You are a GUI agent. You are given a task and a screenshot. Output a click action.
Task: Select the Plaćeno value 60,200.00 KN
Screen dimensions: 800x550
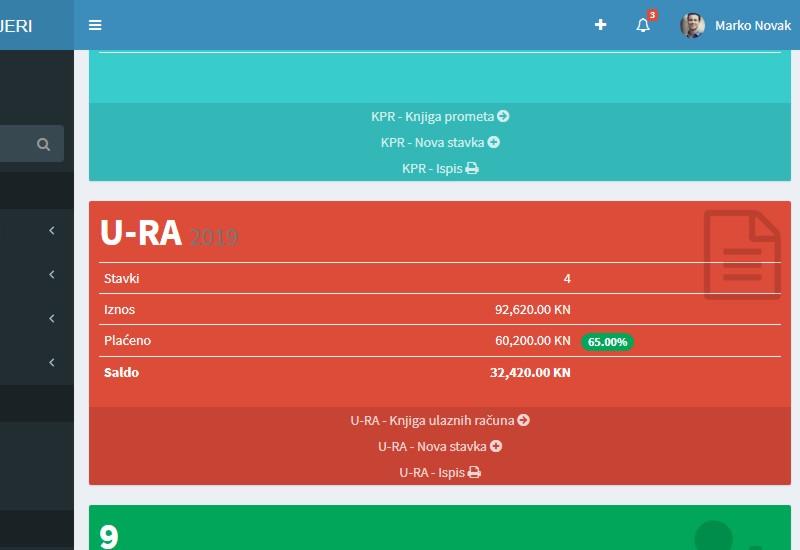[533, 340]
